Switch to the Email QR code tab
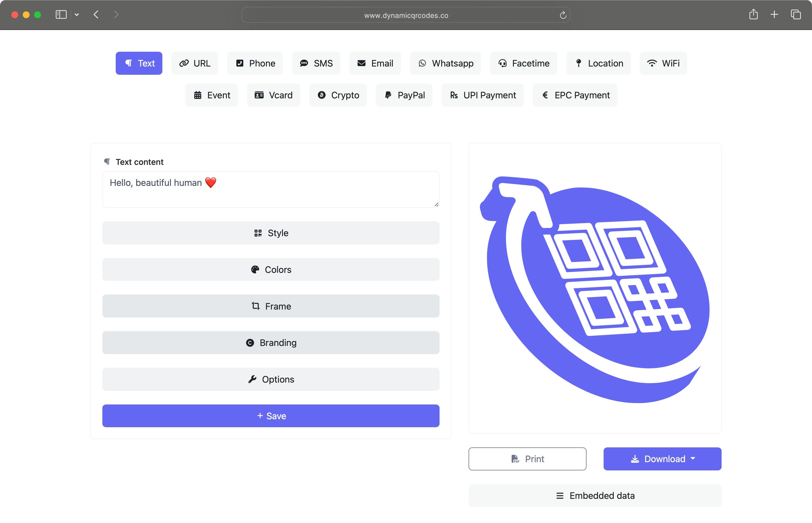This screenshot has width=812, height=523. pyautogui.click(x=375, y=63)
